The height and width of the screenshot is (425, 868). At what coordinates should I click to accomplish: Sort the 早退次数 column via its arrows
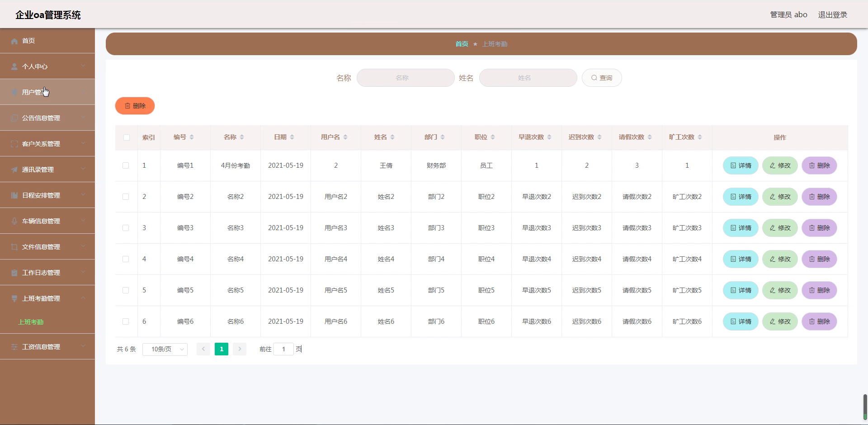(x=549, y=137)
